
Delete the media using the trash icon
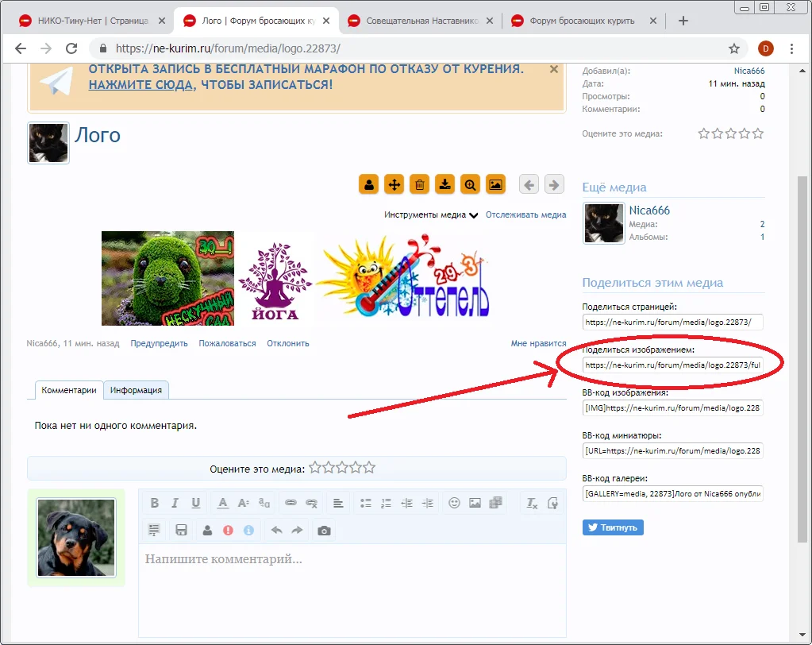tap(419, 184)
